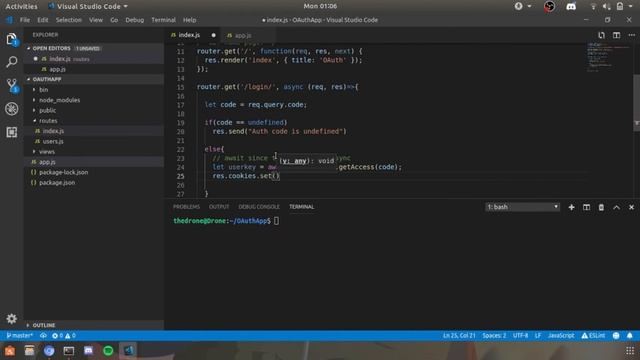Select JavaScript language mode

click(x=561, y=336)
